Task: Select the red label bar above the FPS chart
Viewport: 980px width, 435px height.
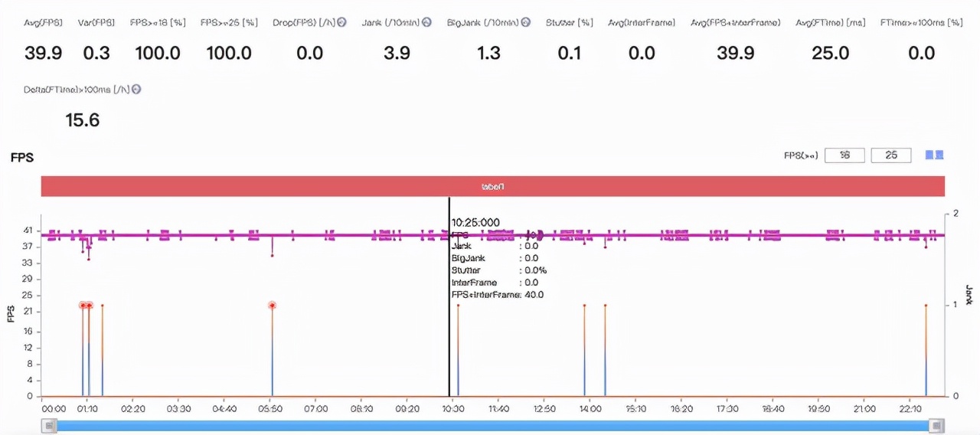Action: (x=493, y=186)
